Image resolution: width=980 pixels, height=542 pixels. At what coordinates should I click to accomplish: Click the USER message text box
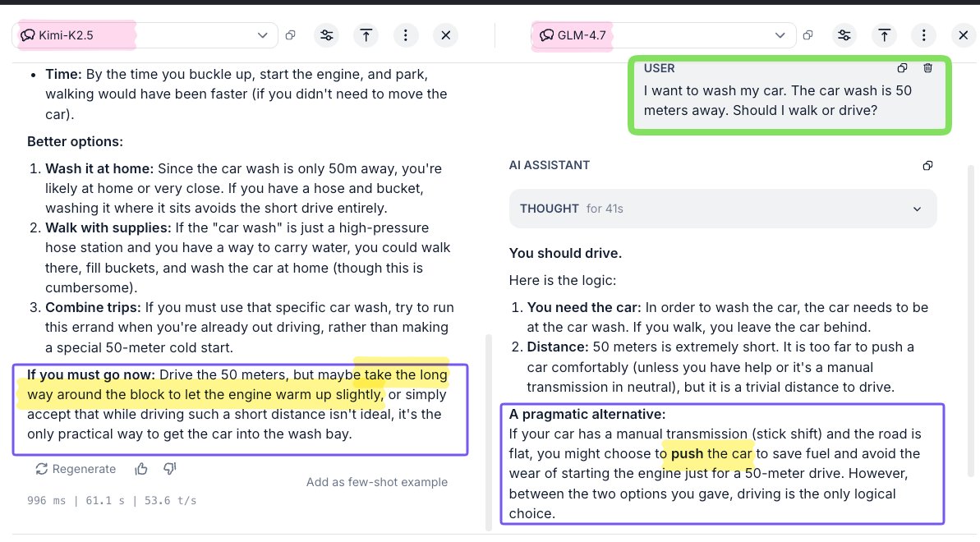click(x=789, y=95)
